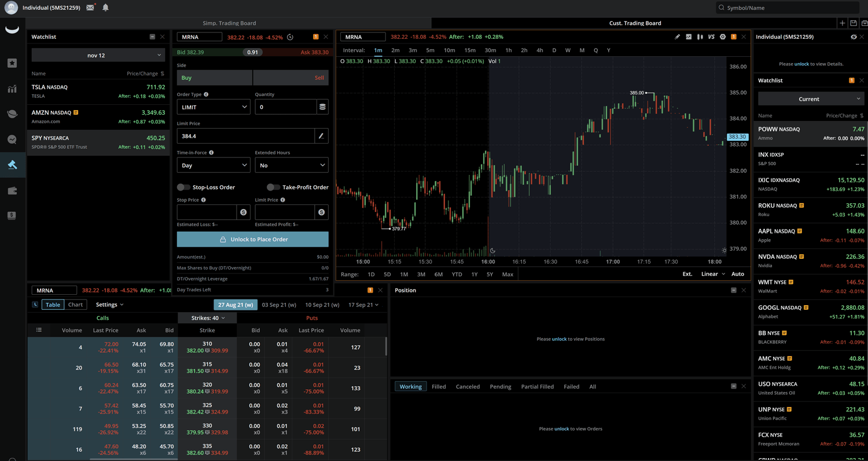Toggle the Take-Profit Order switch
Screen dimensions: 868x461
click(x=273, y=187)
